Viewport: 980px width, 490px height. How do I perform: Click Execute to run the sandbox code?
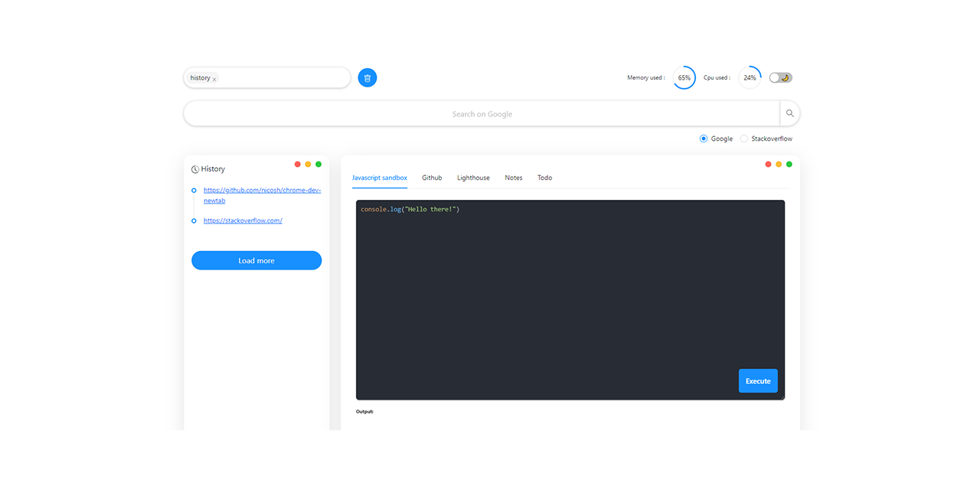pos(757,381)
